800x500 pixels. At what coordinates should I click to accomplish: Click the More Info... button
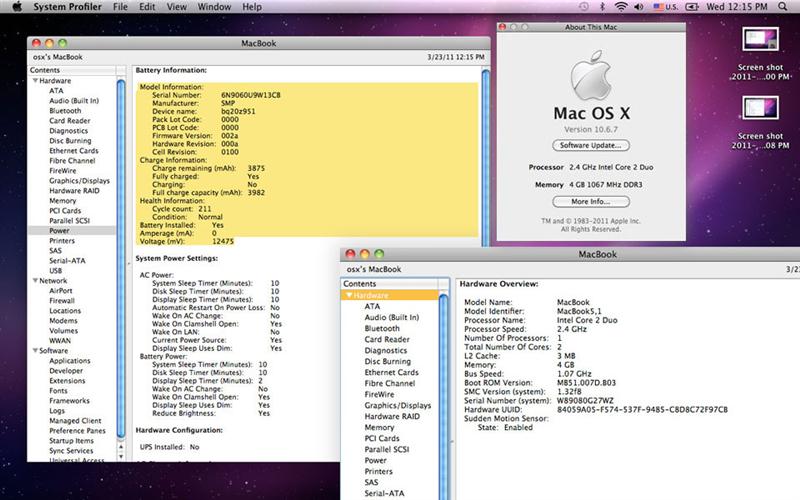[590, 201]
